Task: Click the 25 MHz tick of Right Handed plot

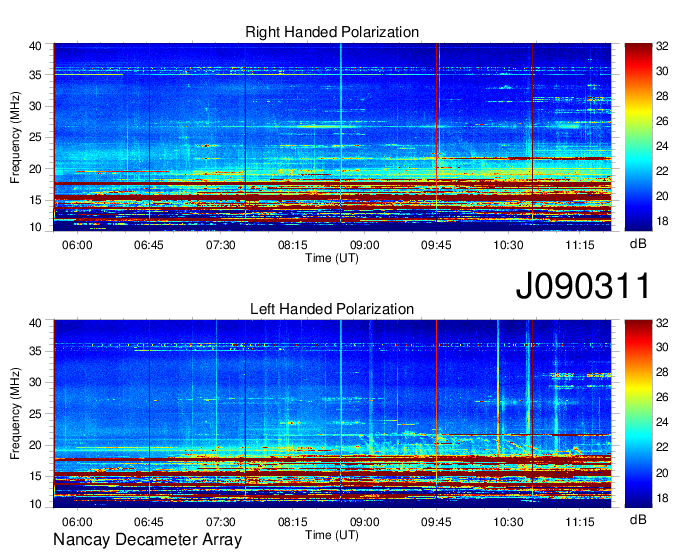Action: coord(35,137)
